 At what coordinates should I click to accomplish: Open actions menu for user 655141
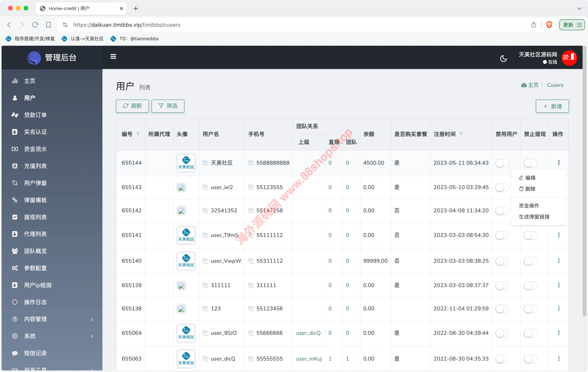pyautogui.click(x=559, y=235)
